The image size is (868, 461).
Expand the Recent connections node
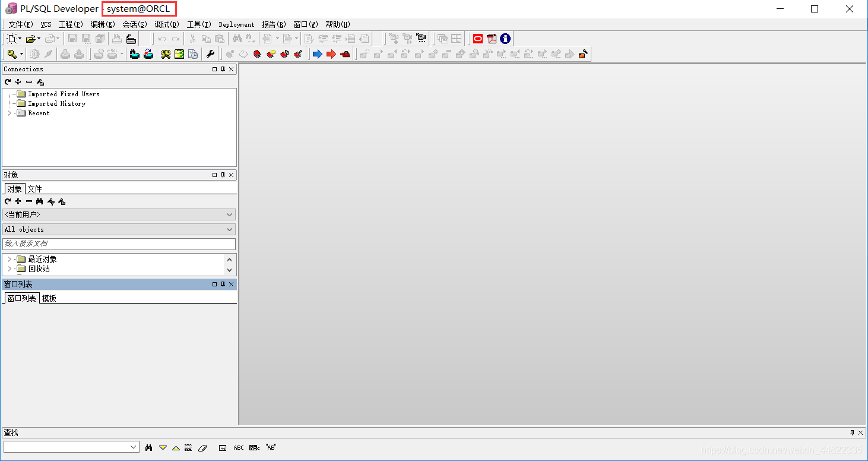[9, 113]
